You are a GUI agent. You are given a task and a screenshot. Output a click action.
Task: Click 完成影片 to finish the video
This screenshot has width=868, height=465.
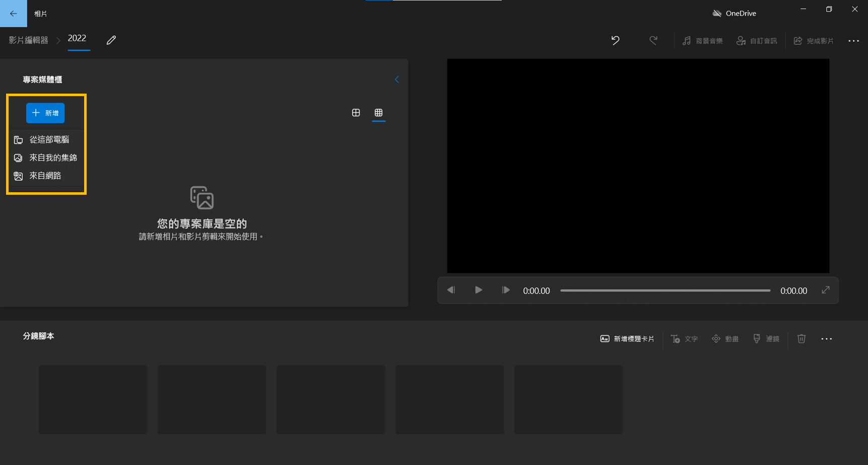pyautogui.click(x=814, y=41)
